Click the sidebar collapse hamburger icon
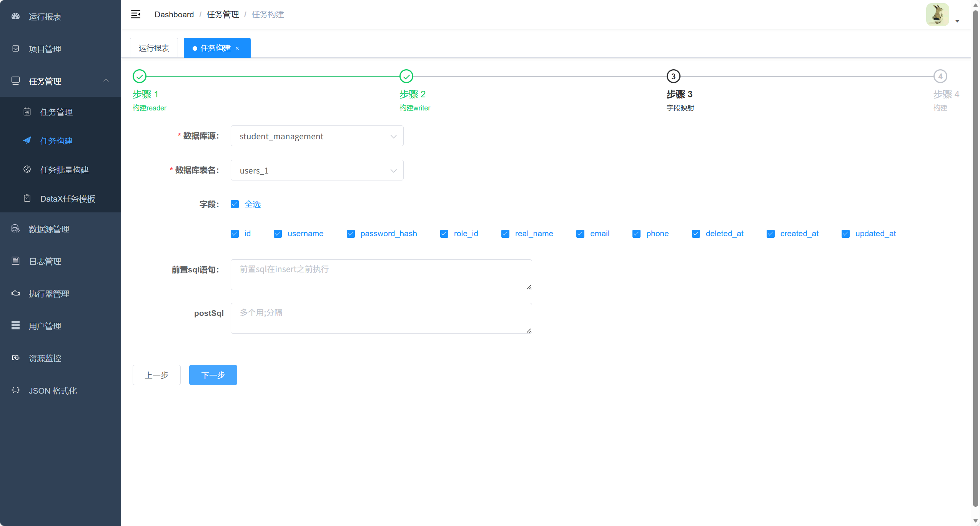 click(x=136, y=15)
